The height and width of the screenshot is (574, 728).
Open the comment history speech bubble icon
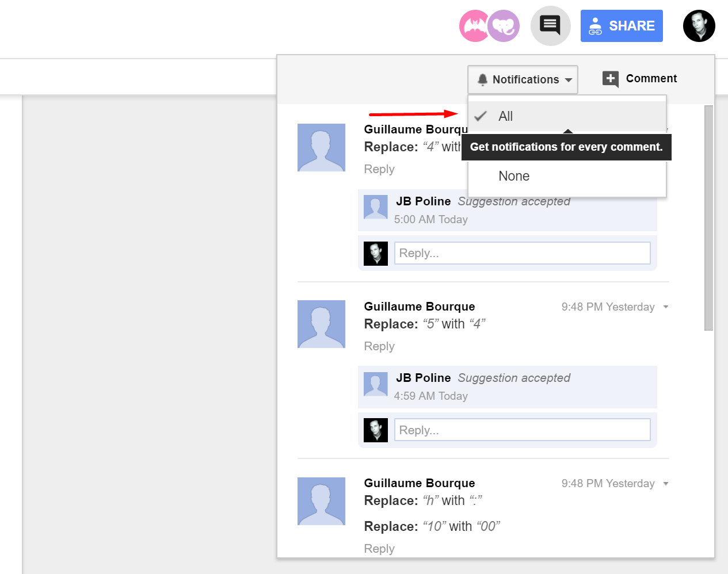(550, 25)
